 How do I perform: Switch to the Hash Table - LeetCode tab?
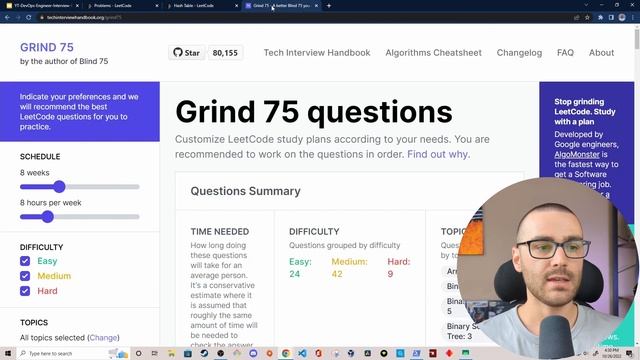coord(201,6)
